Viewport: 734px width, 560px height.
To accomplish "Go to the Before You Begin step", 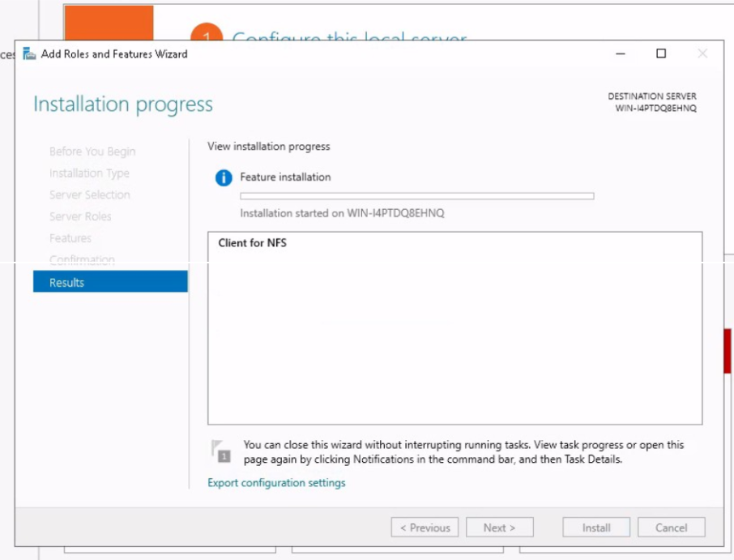I will tap(92, 152).
